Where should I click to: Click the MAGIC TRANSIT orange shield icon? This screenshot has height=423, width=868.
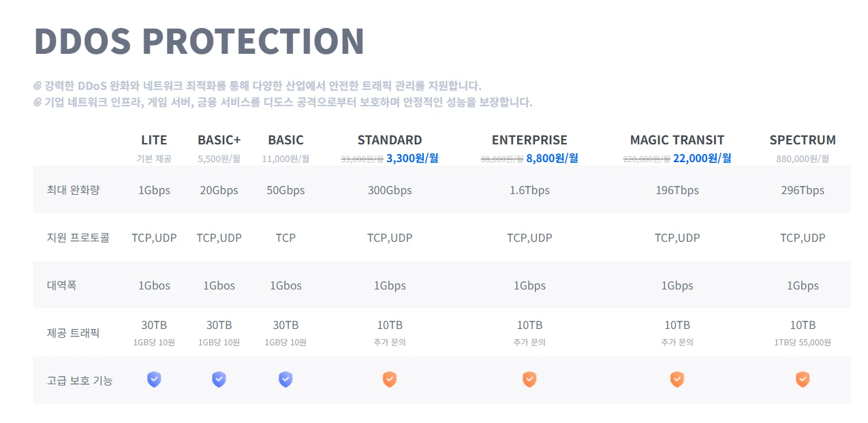pos(677,379)
